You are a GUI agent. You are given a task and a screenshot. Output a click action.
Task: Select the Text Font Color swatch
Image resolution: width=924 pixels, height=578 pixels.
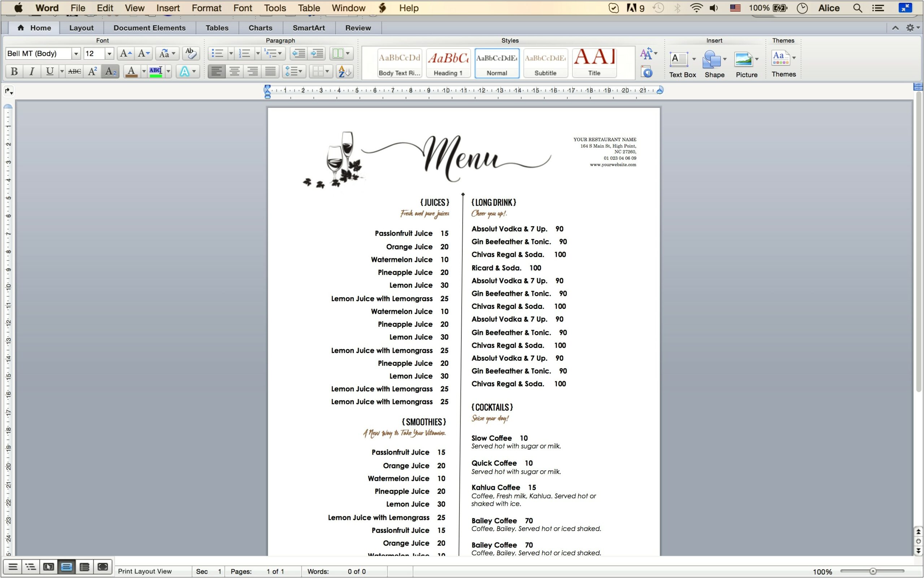click(x=131, y=71)
